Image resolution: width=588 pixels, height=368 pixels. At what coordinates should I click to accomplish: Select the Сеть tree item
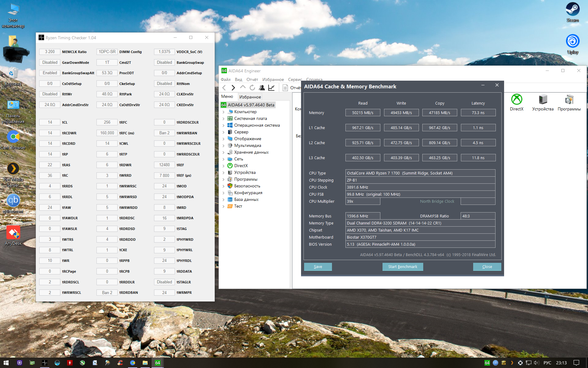coord(239,159)
